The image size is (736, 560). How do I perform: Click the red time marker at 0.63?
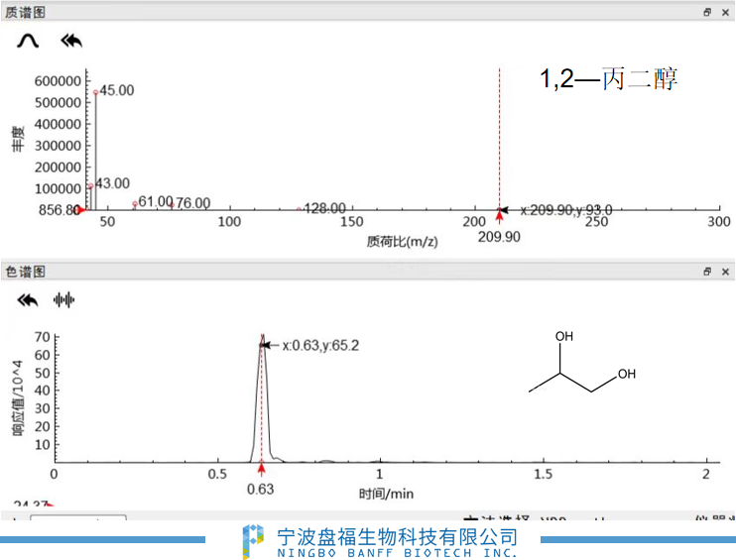coord(261,470)
